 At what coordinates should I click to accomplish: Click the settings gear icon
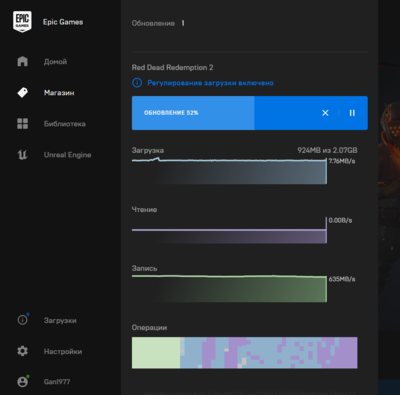pyautogui.click(x=22, y=351)
